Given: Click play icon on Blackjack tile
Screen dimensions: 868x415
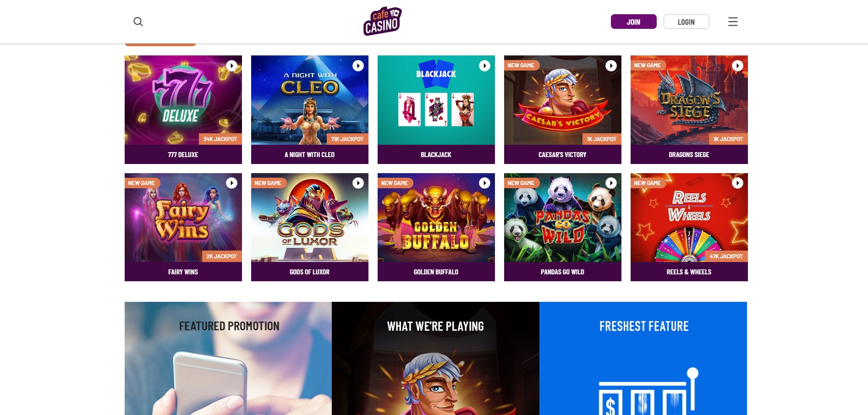Looking at the screenshot, I should (x=485, y=66).
